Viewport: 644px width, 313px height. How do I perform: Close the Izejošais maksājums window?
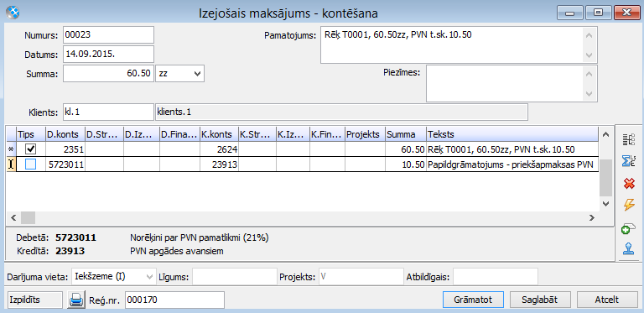(x=626, y=13)
